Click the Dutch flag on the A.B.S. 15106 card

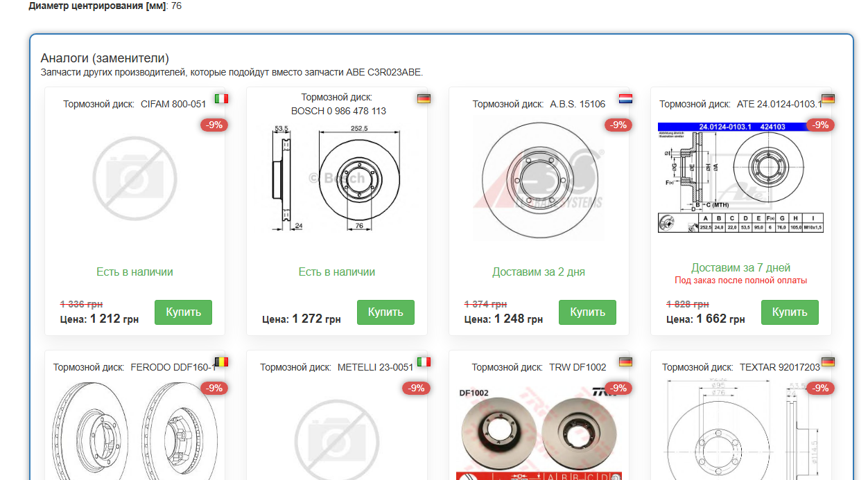(625, 98)
